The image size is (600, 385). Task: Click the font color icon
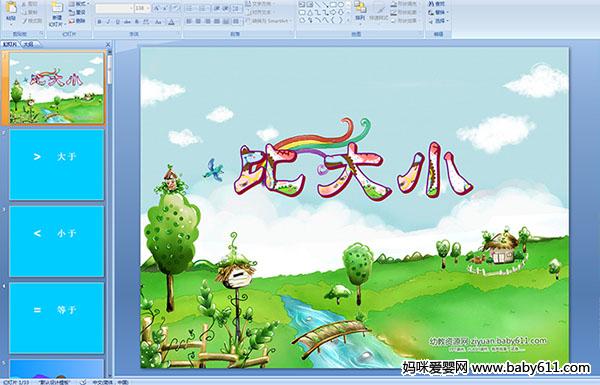pos(171,22)
